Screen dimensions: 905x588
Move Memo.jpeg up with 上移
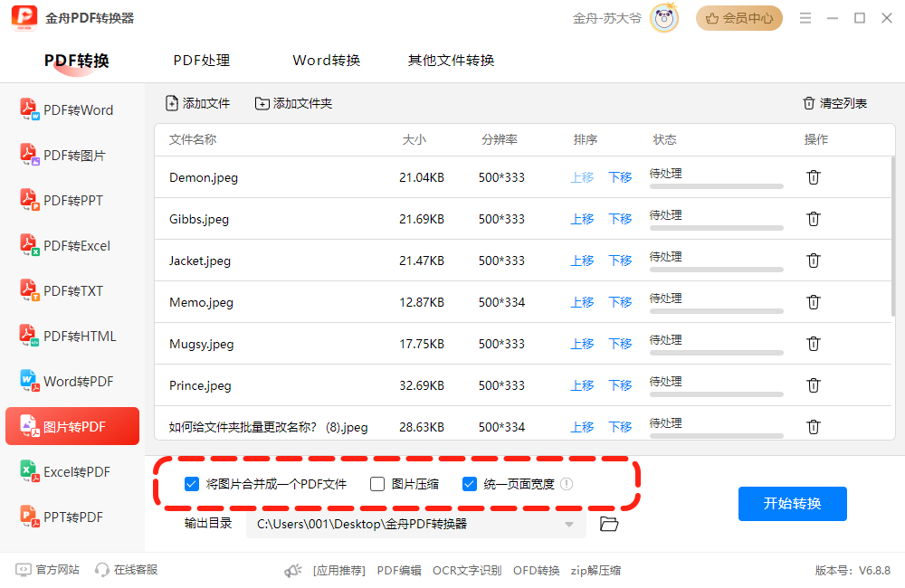click(582, 302)
